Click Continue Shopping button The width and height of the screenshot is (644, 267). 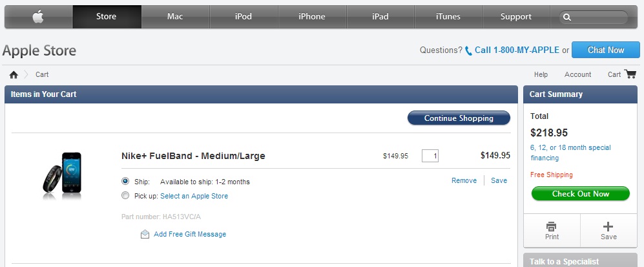click(459, 118)
